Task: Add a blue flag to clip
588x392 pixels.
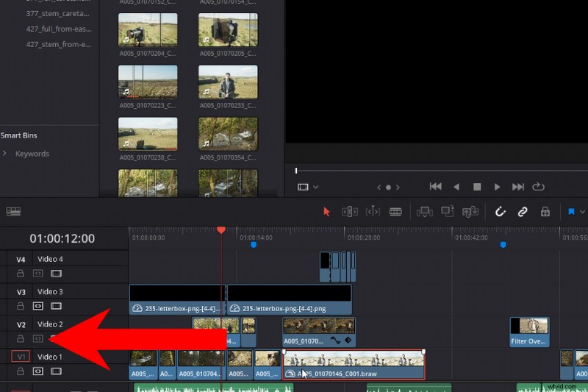Action: 571,212
